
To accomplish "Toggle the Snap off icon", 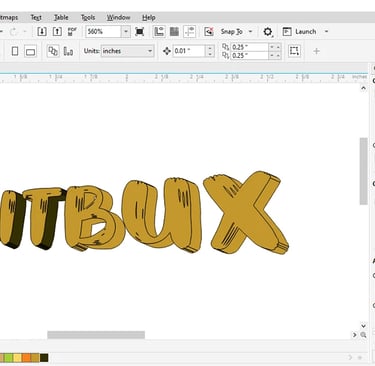I will pyautogui.click(x=209, y=32).
